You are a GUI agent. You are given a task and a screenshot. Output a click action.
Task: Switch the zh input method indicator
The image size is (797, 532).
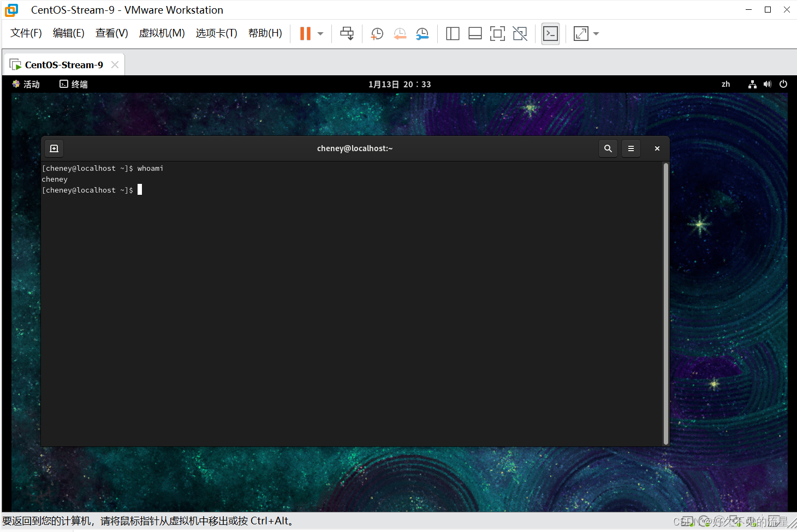coord(725,84)
